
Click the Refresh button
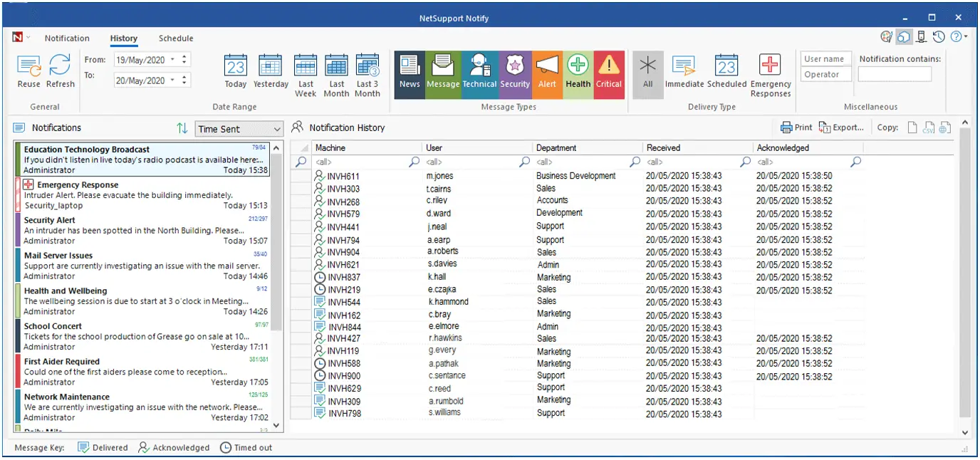click(x=60, y=71)
